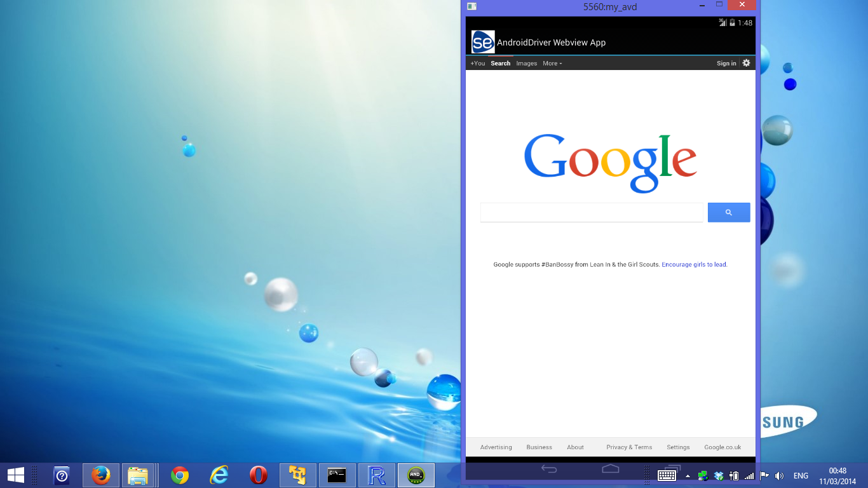The image size is (868, 488).
Task: Switch to the +You tab
Action: pos(477,64)
